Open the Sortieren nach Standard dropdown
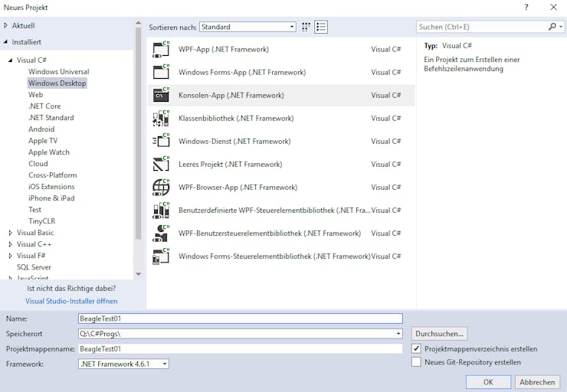The image size is (567, 392). coord(247,27)
